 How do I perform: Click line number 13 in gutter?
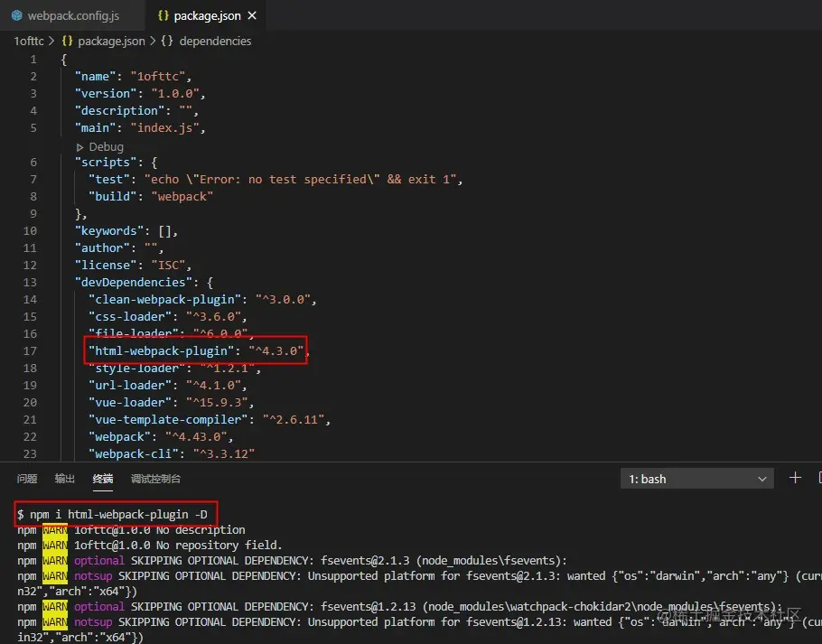point(30,282)
